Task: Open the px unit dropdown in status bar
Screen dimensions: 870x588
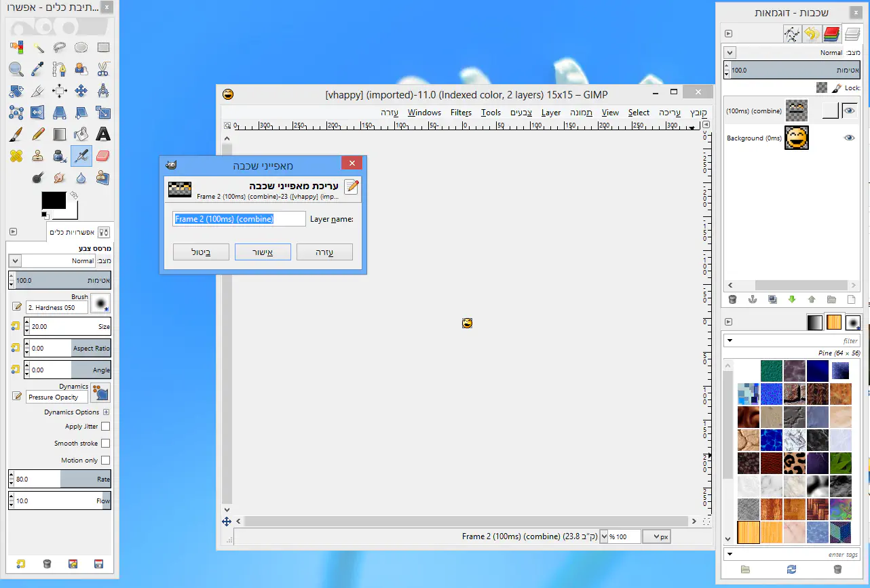Action: [657, 536]
